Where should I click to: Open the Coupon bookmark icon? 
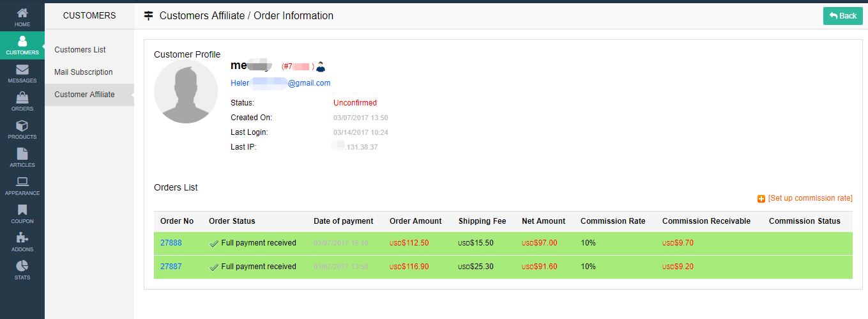pyautogui.click(x=22, y=210)
